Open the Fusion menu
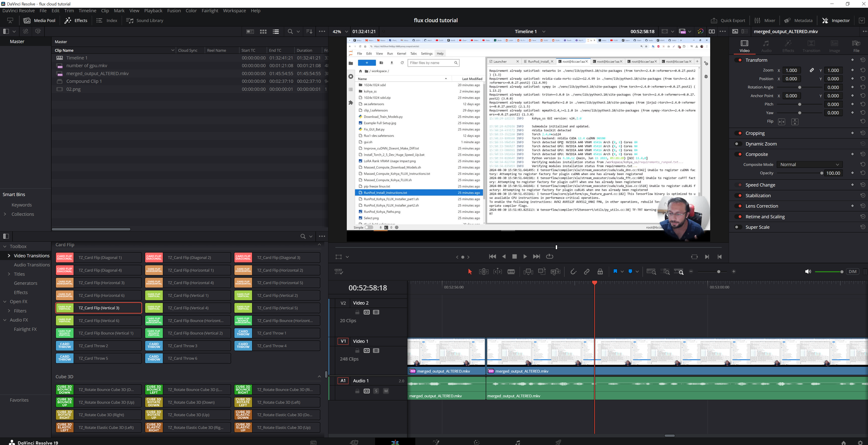 174,11
